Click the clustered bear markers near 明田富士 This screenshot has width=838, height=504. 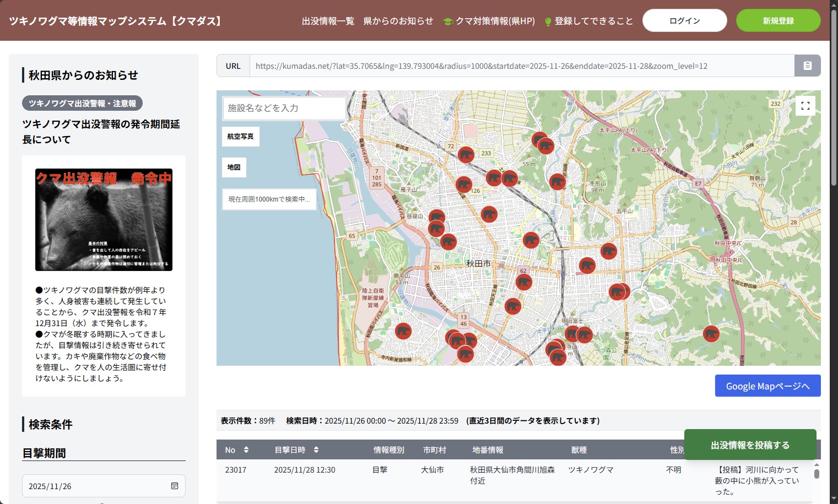(577, 334)
